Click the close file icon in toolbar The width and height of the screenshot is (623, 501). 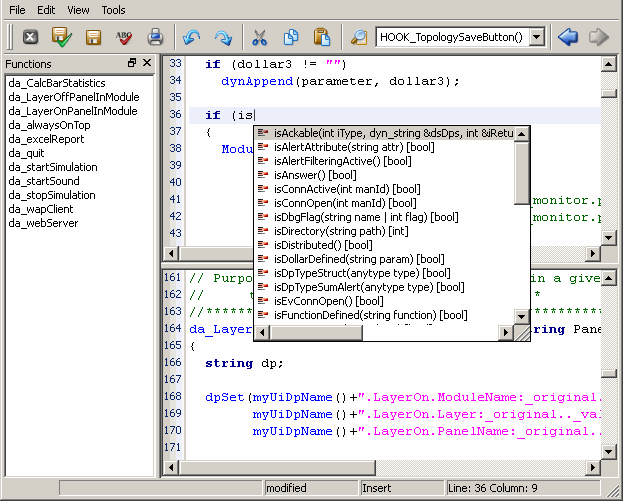30,37
